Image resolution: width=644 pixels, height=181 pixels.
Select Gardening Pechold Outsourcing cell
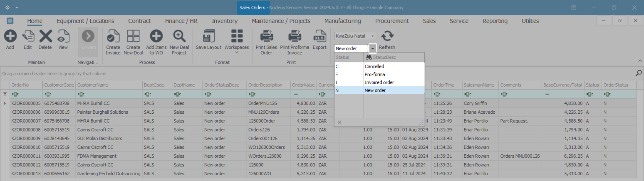pyautogui.click(x=109, y=174)
